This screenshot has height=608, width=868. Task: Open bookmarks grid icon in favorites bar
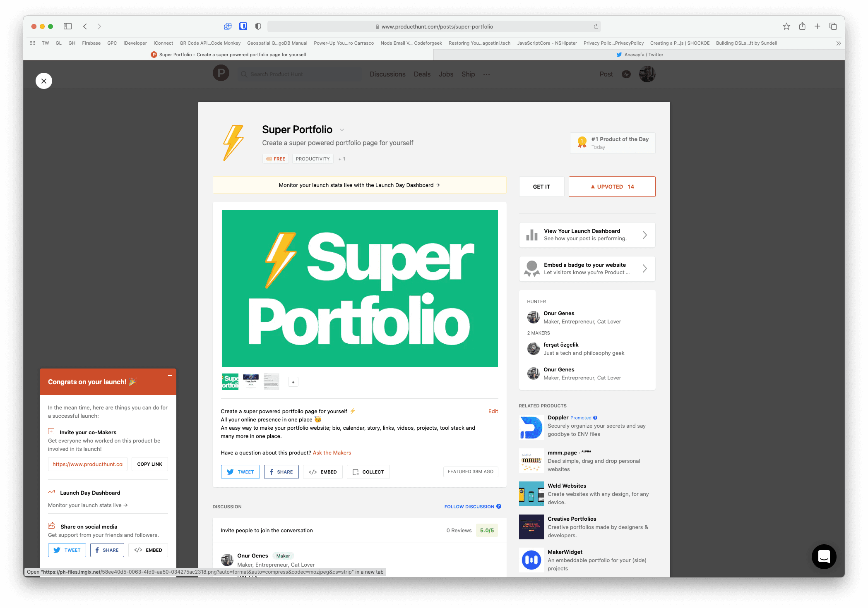click(x=32, y=43)
